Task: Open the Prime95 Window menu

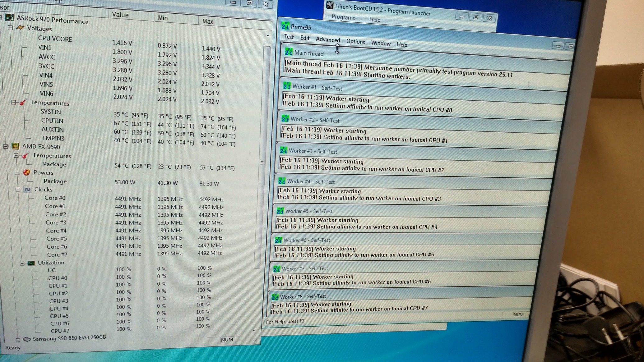Action: (x=381, y=43)
